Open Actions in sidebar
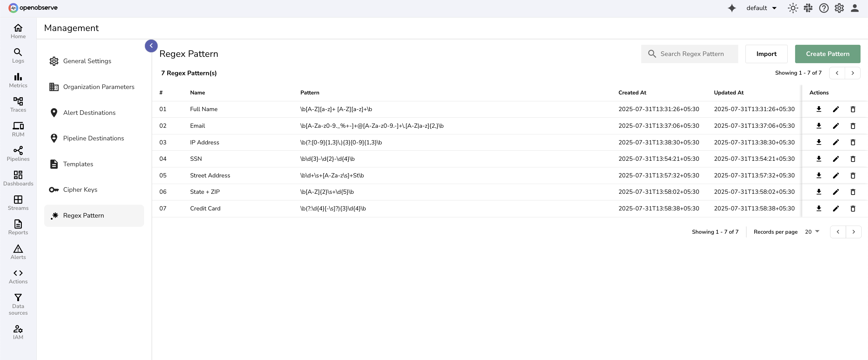This screenshot has width=868, height=360. click(18, 277)
